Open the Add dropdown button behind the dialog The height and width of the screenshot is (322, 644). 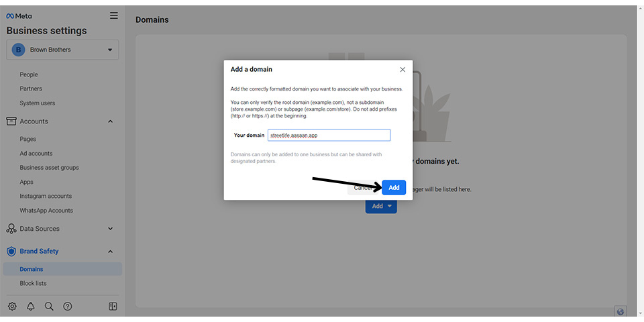point(381,206)
